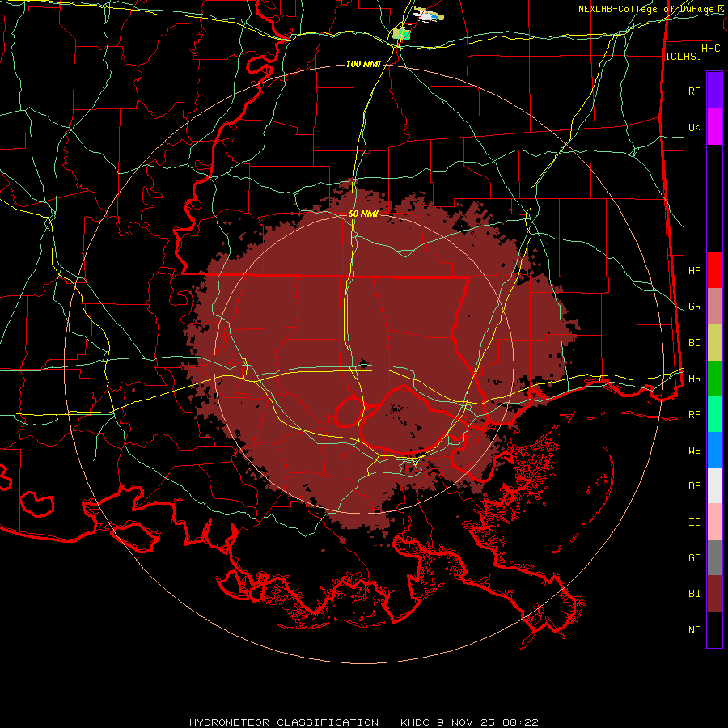Select the BD yellow legend swatch

tap(714, 343)
